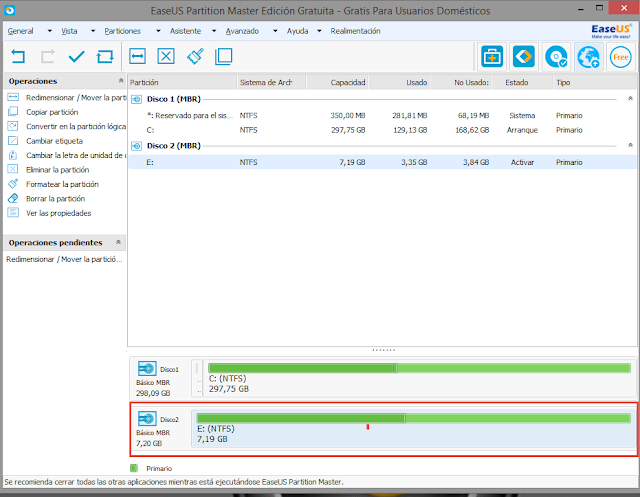This screenshot has height=497, width=640.
Task: Click the Borrar la partición eraser icon
Action: click(13, 198)
